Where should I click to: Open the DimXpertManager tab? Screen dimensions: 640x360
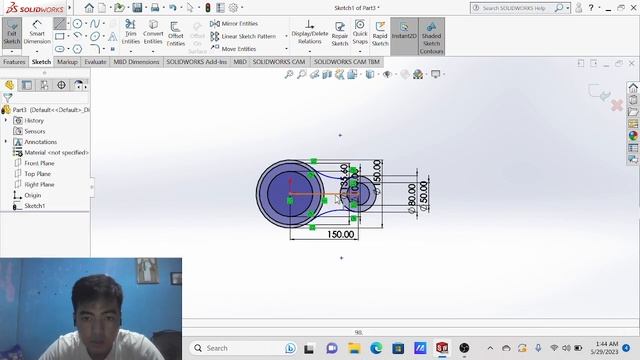tap(61, 85)
